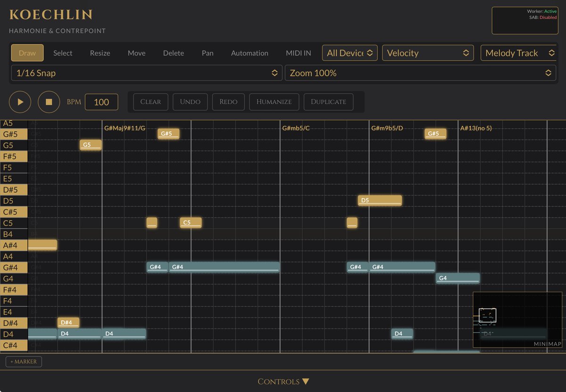Select the Draw tool

(27, 53)
